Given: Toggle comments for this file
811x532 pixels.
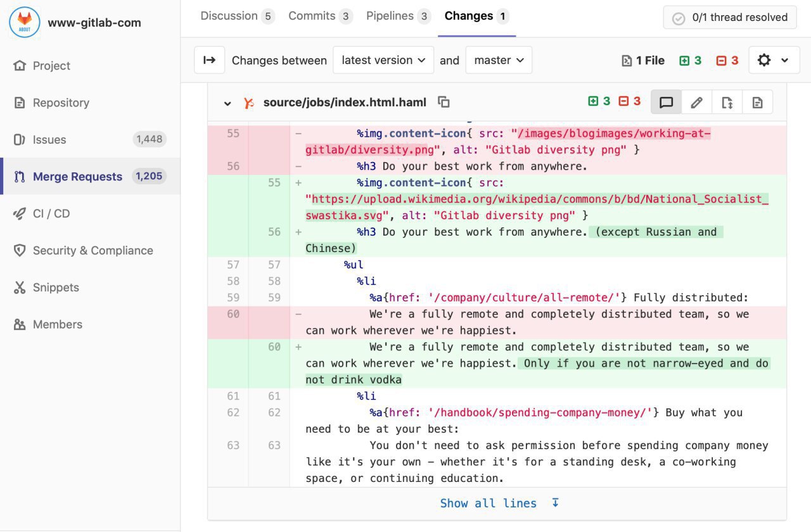Looking at the screenshot, I should pos(666,102).
